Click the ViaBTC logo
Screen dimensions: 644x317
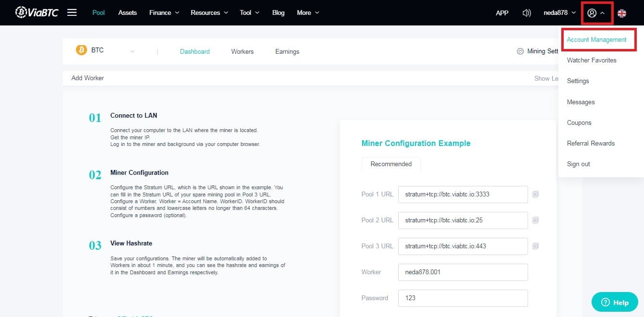[37, 12]
